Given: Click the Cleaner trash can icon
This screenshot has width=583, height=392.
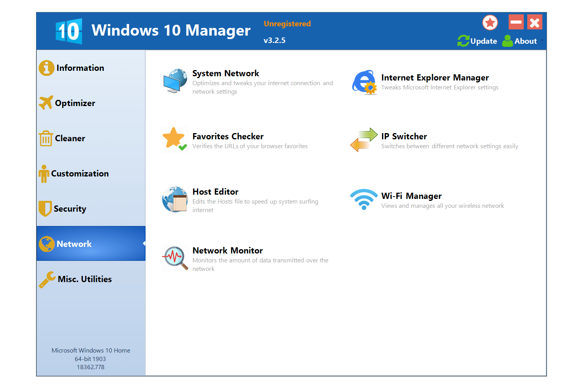Looking at the screenshot, I should [46, 138].
